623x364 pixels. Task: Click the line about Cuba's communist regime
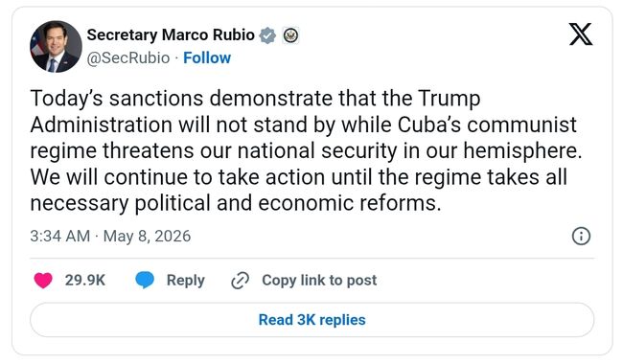point(303,125)
